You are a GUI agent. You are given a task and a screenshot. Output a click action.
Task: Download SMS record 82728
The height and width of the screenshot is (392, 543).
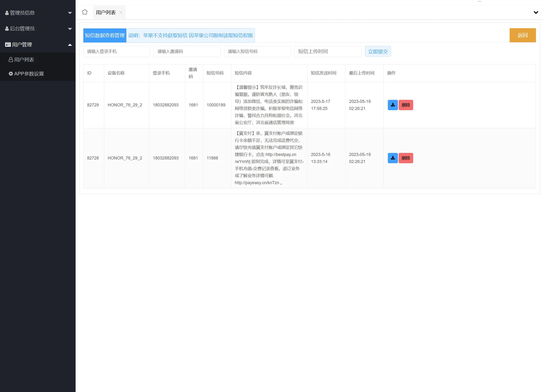393,158
